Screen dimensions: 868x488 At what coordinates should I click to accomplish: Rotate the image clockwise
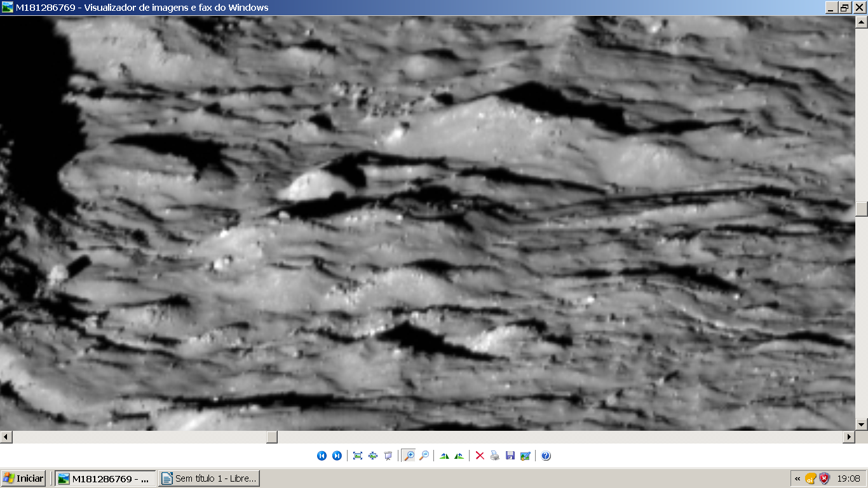click(x=444, y=456)
